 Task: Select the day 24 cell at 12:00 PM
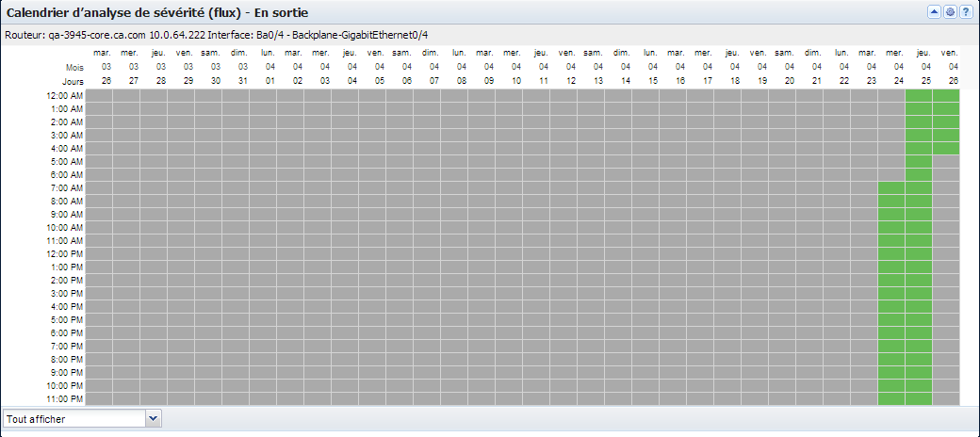pos(891,253)
